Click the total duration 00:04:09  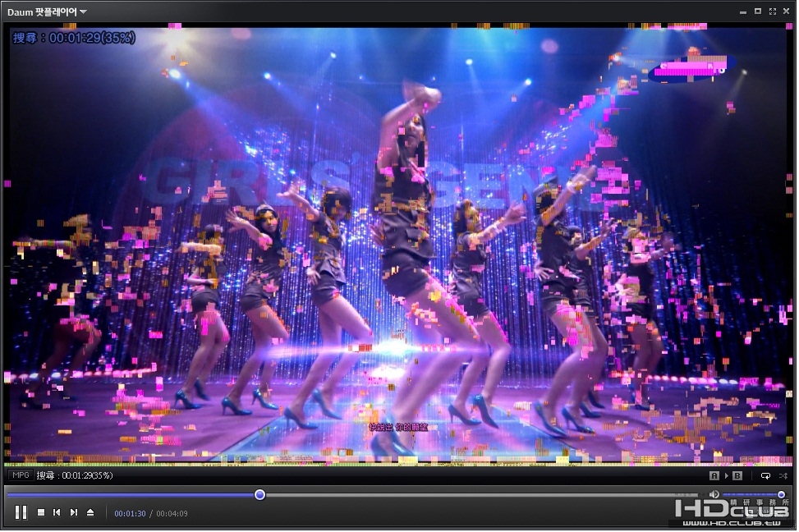tap(172, 514)
